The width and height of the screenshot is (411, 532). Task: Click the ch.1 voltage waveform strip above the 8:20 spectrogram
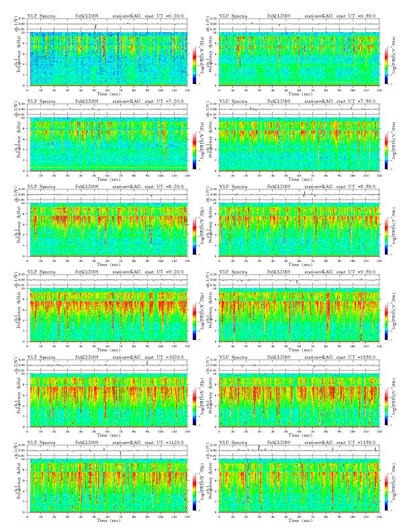(107, 195)
